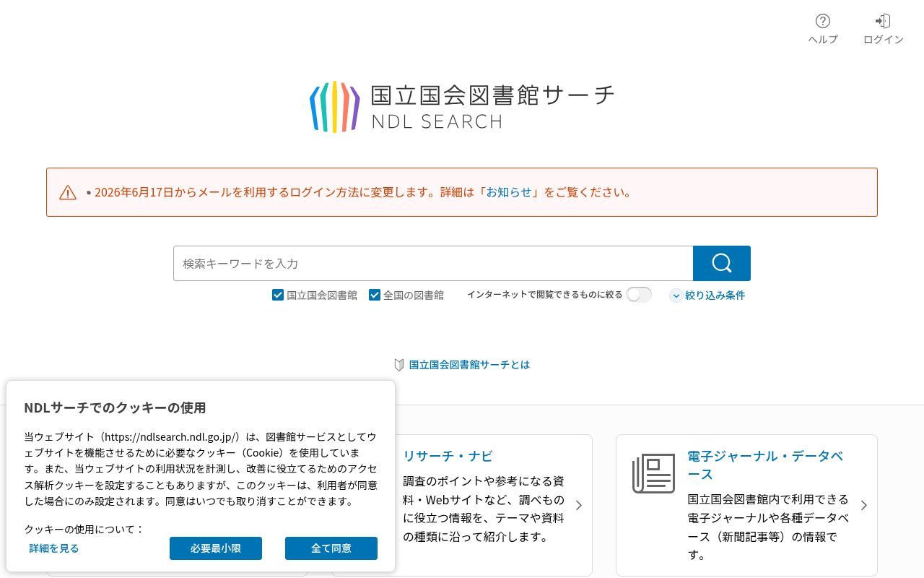Click the newspaper icon on 電子ジャーナル card
924x578 pixels.
pos(653,474)
